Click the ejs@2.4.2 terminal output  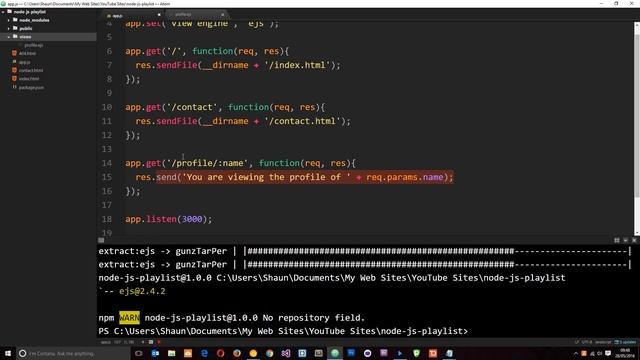(x=142, y=291)
